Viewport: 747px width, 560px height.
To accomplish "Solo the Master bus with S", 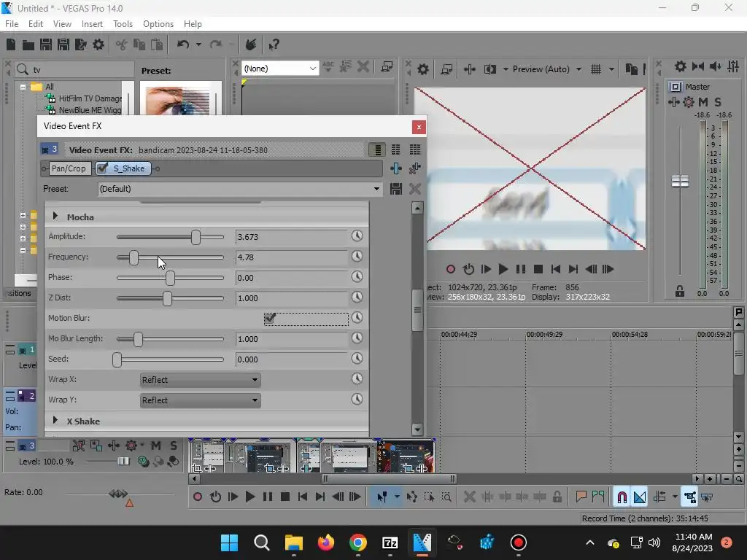I will [718, 102].
